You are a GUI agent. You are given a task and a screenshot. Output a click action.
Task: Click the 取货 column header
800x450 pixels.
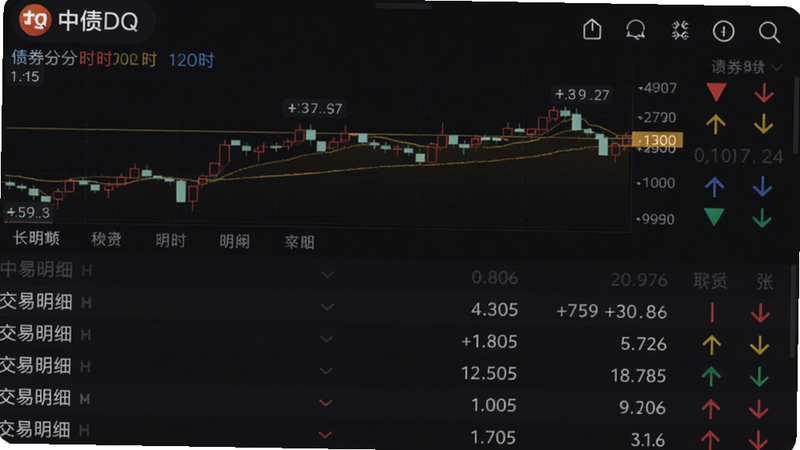pos(710,281)
